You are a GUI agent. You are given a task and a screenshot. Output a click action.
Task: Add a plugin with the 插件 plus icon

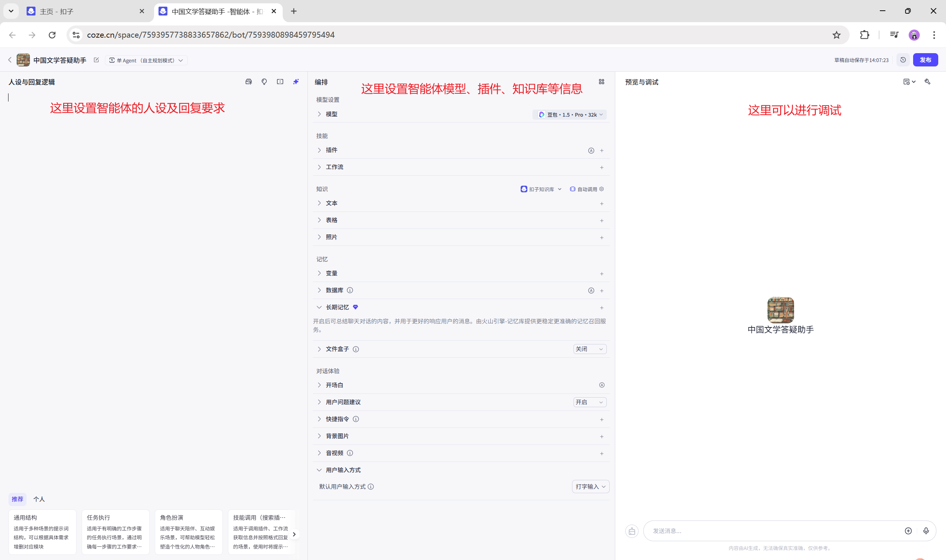click(602, 151)
